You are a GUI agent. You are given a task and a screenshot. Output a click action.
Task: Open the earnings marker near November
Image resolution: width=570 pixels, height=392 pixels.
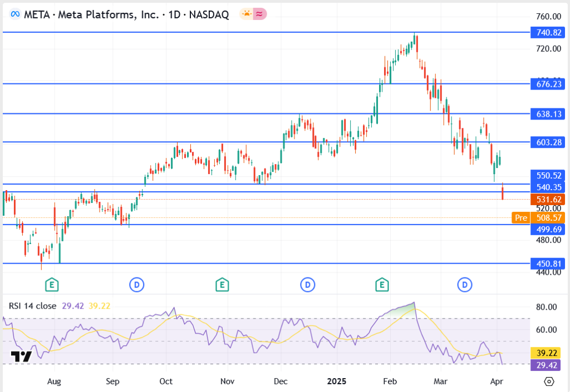[222, 285]
